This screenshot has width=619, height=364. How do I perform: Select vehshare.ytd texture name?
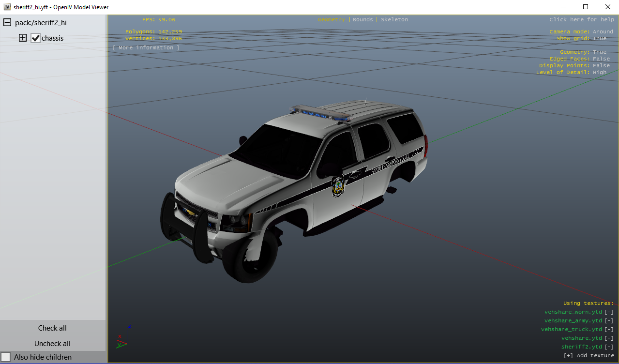pyautogui.click(x=582, y=338)
